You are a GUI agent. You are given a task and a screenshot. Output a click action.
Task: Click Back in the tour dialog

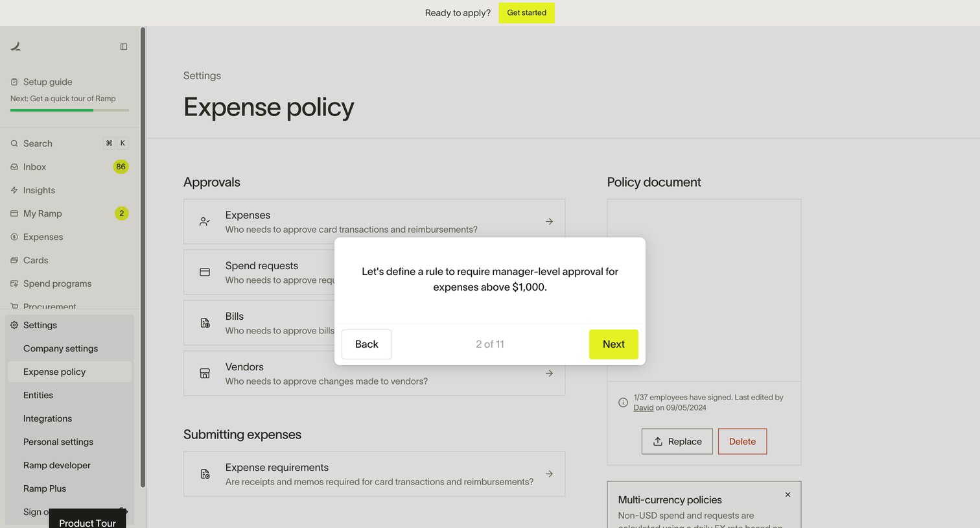coord(367,344)
